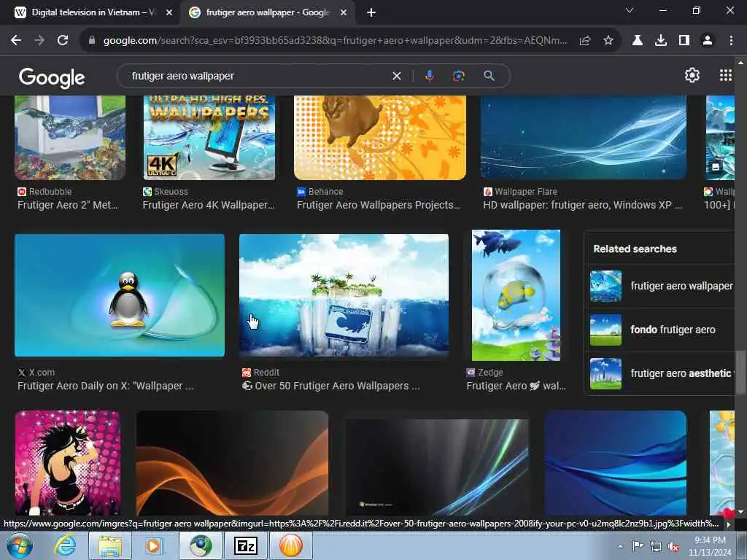Click the Frutiger Aero Wallpapers Projects link
The image size is (747, 560).
pos(379,205)
